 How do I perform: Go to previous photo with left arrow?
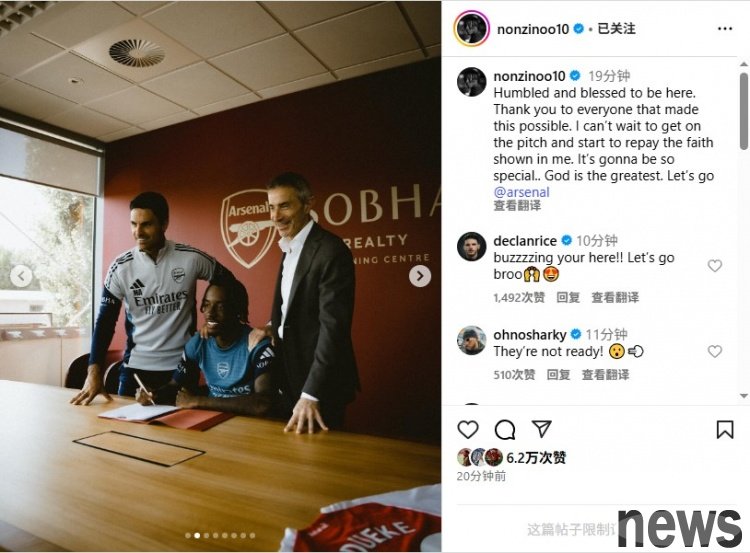click(21, 276)
